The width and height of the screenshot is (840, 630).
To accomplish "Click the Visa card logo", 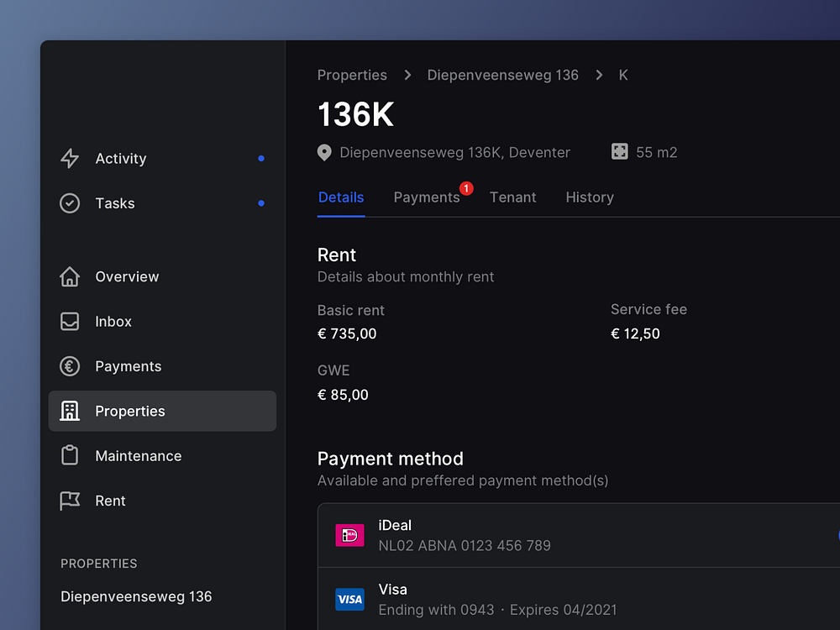I will [x=349, y=599].
